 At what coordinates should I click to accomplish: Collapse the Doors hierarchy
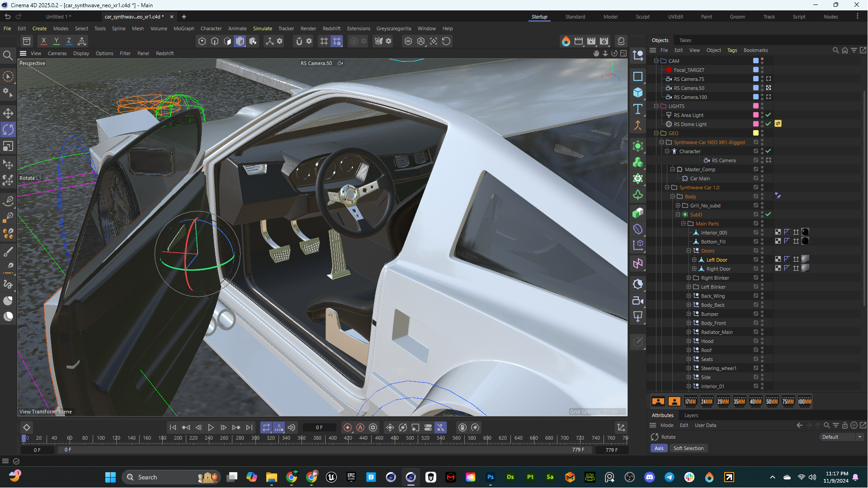[689, 251]
